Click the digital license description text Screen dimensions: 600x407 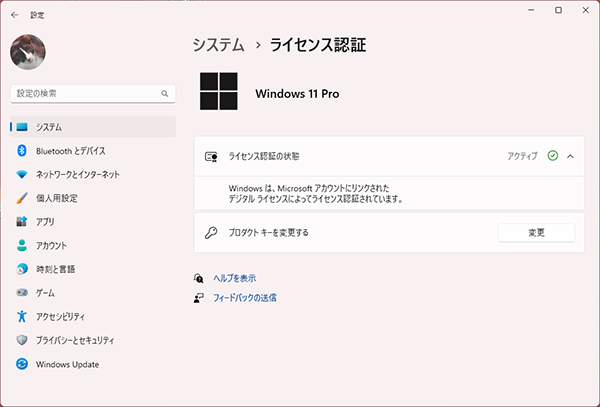[x=316, y=194]
